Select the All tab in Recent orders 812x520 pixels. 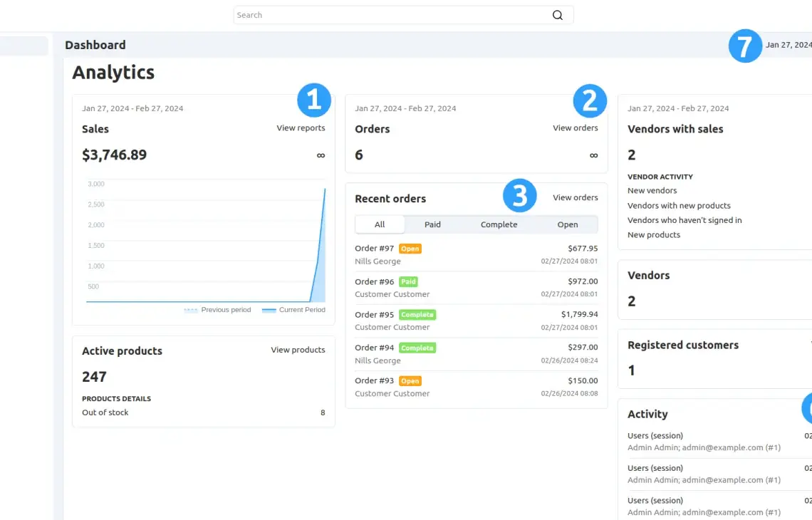coord(380,224)
